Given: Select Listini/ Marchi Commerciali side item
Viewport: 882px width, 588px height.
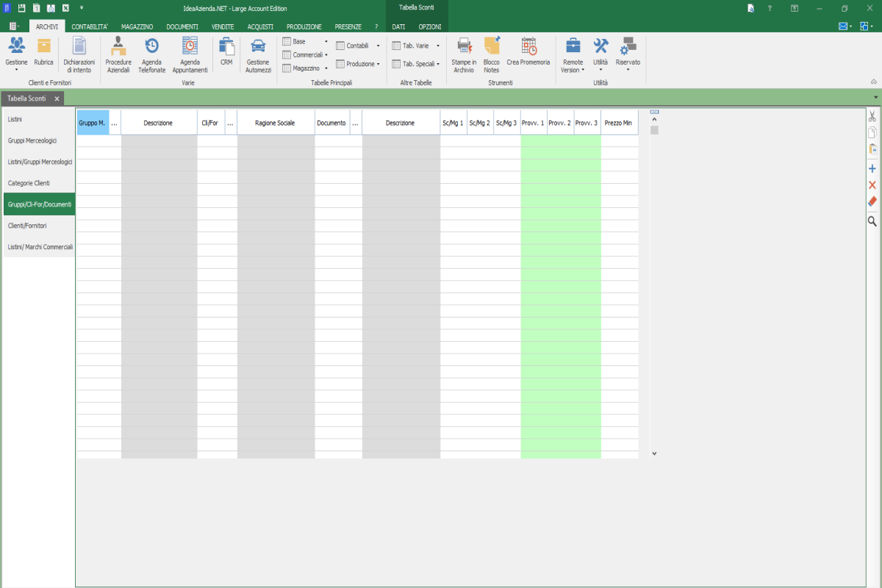Looking at the screenshot, I should pos(38,247).
